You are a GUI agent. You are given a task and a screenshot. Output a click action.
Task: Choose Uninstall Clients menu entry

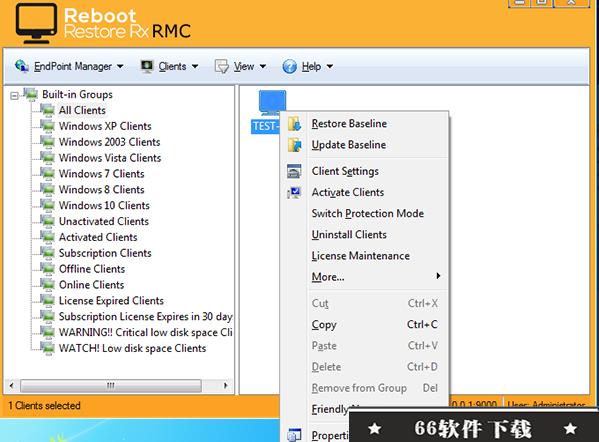(x=364, y=235)
